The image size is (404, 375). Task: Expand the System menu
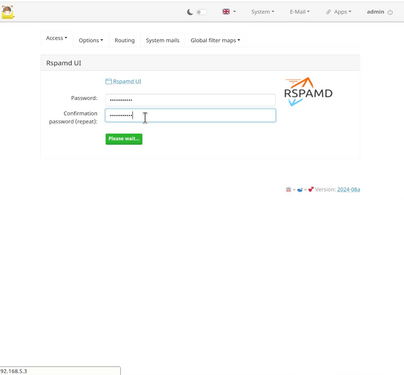pos(263,12)
